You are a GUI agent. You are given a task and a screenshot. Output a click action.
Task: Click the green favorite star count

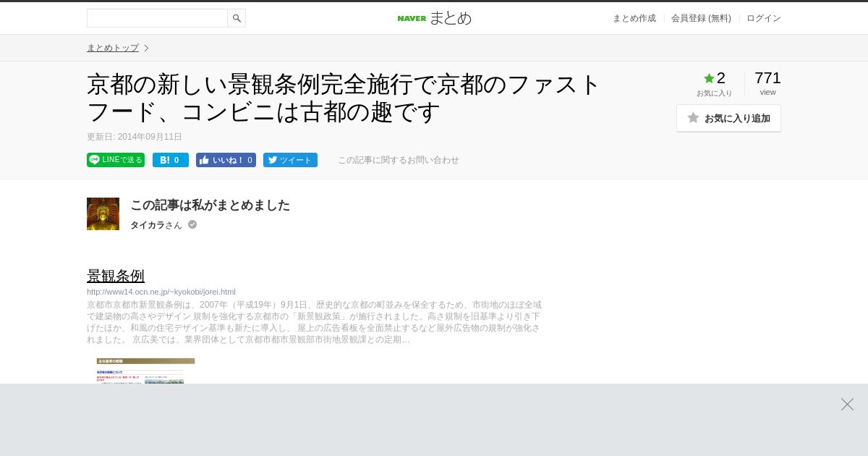(x=715, y=78)
